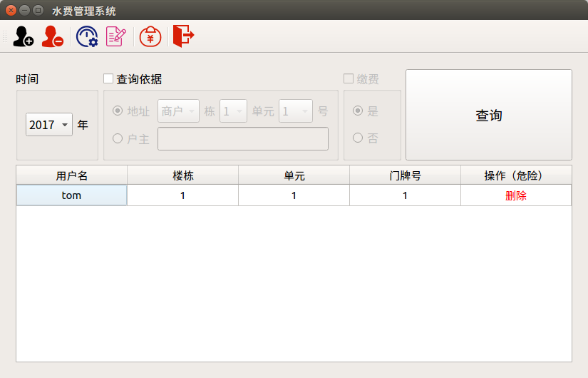
Task: Select the 地址 radio button
Action: coord(118,111)
